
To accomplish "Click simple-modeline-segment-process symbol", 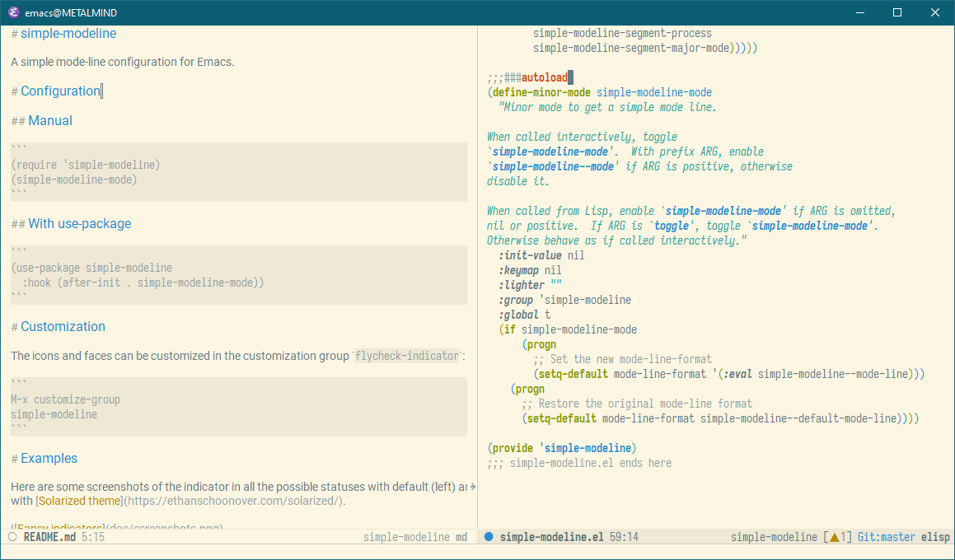I will [x=622, y=34].
